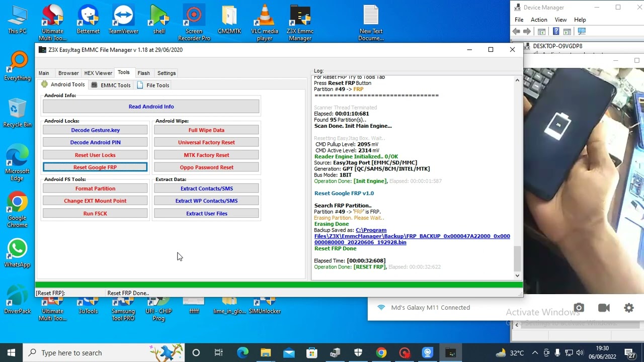This screenshot has width=644, height=362.
Task: Click the log scrollbar up arrow
Action: tap(517, 80)
